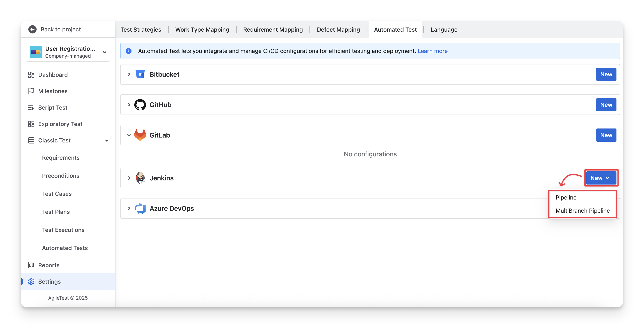Follow the Learn more link
The height and width of the screenshot is (328, 644).
[x=433, y=51]
